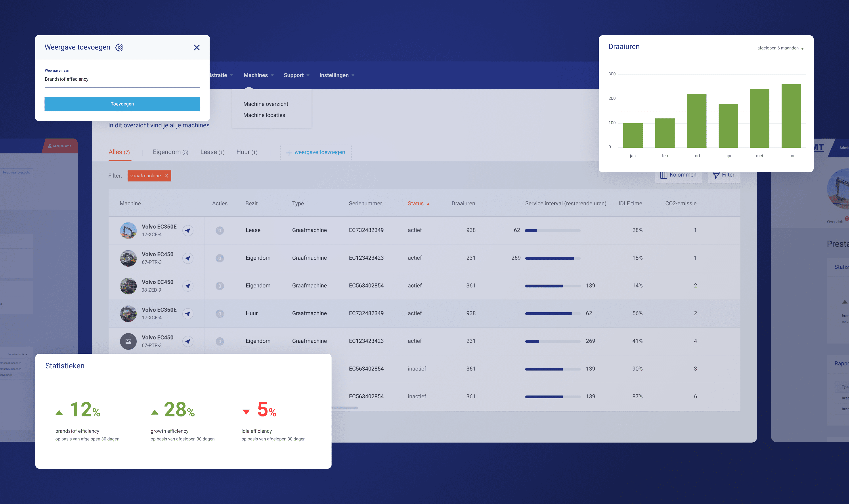Click acties badge on first machine row
The width and height of the screenshot is (849, 504).
click(220, 231)
